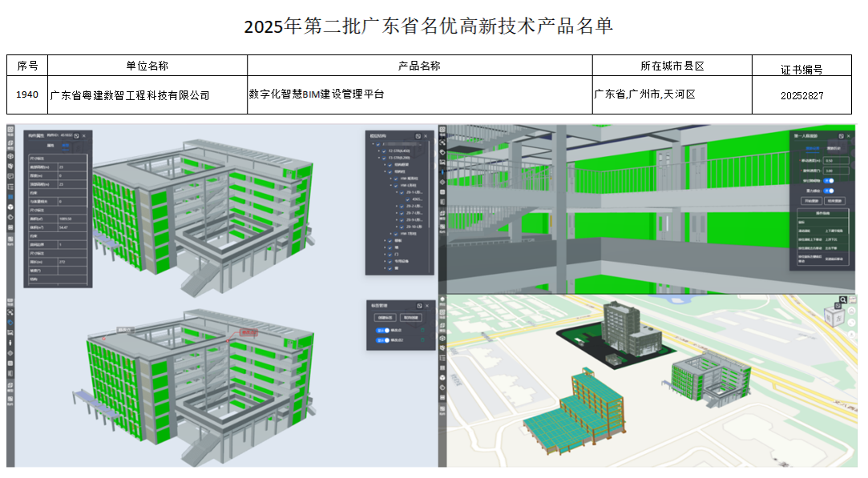This screenshot has height=478, width=868.
Task: Switch to the 属性 tab in properties panel
Action: click(50, 147)
